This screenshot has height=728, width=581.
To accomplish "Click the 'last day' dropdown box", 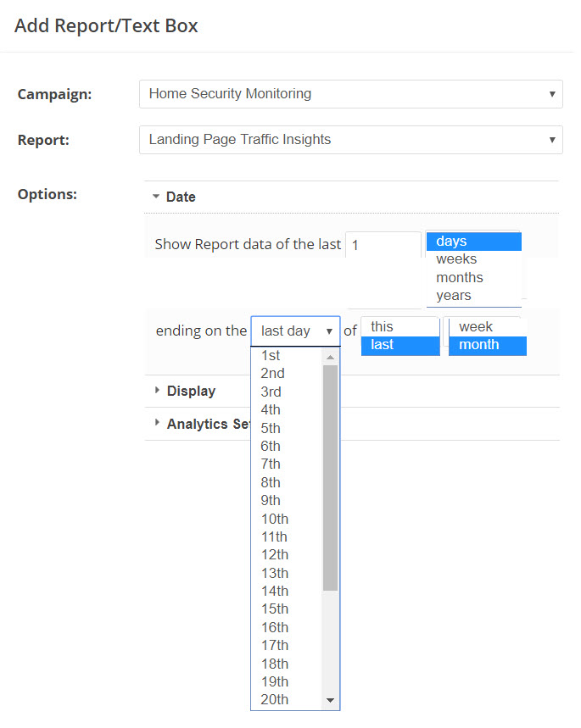I will (x=295, y=331).
